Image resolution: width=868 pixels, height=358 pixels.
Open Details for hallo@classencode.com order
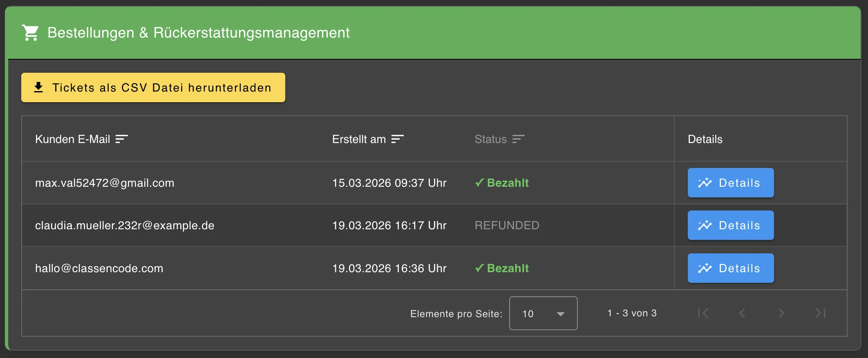pos(730,268)
